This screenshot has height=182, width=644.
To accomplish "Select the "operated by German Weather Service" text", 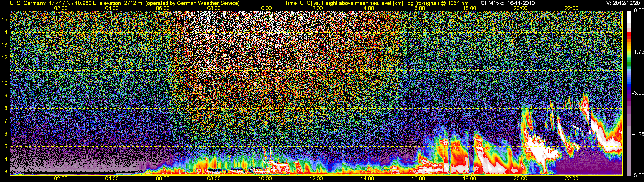I will (192, 3).
